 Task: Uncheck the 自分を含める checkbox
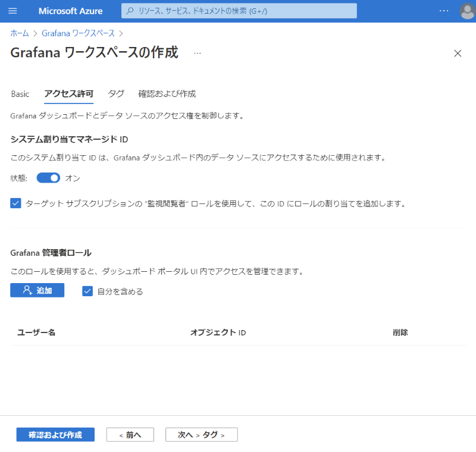coord(87,291)
